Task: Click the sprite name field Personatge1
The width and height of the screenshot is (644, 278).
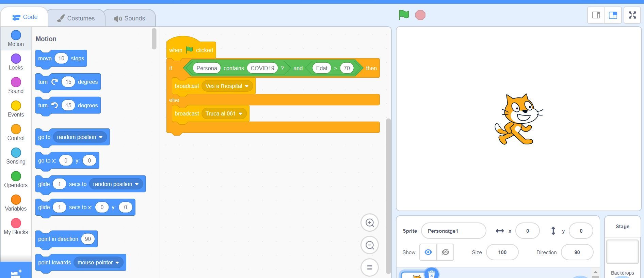Action: 453,231
